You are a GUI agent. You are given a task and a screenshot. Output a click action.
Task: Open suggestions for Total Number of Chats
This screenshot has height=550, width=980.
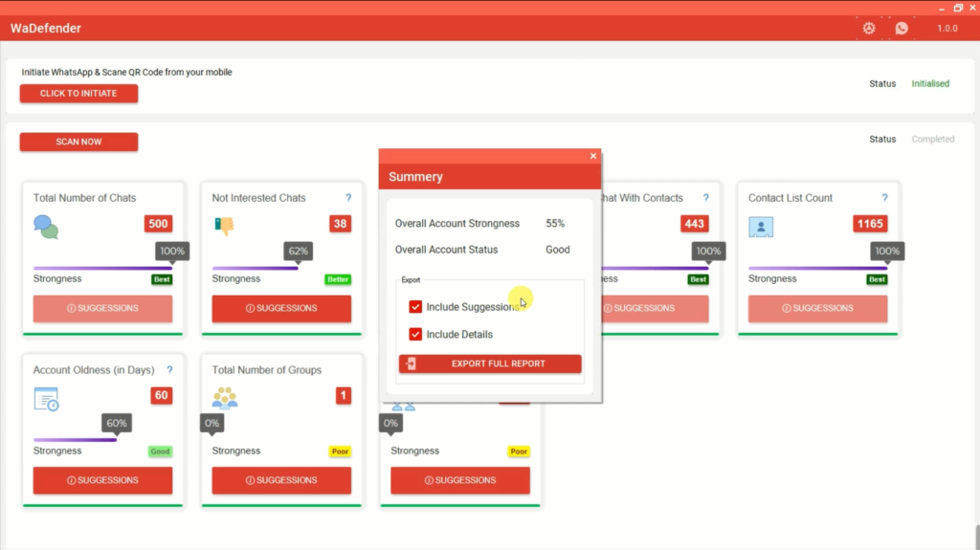(102, 308)
